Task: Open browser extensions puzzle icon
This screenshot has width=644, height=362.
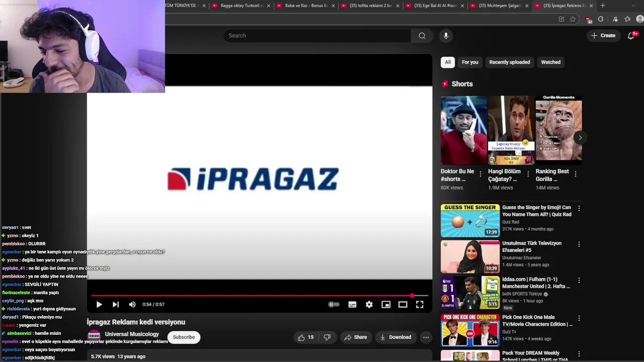Action: coord(601,19)
